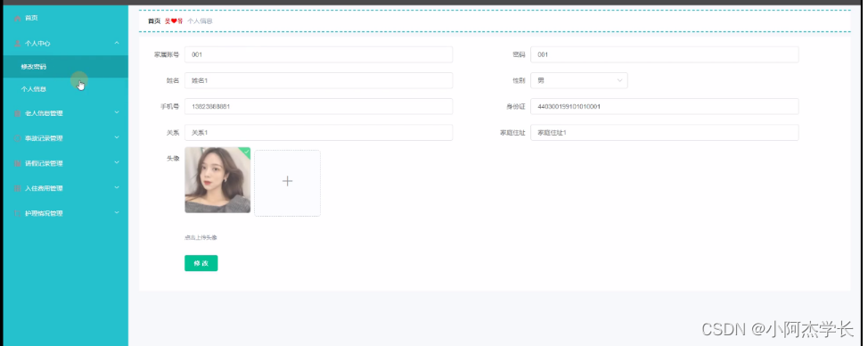Screen dimensions: 868x346
Task: Click the 家庭住址 input field
Action: point(664,132)
